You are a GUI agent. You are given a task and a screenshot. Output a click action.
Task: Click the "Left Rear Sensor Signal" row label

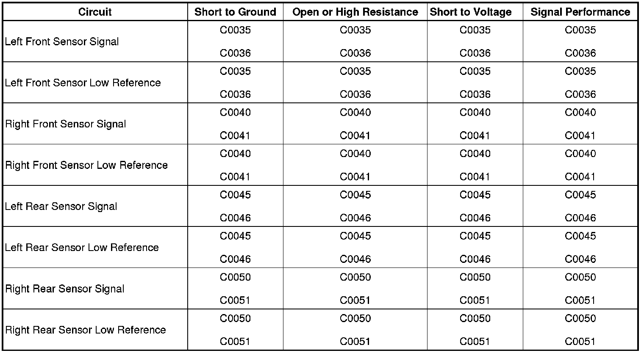(61, 207)
